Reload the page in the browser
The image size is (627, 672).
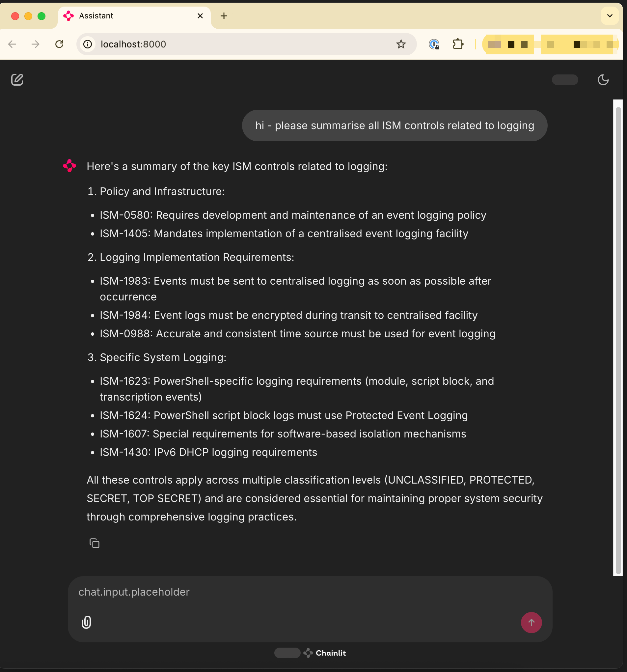pos(60,44)
